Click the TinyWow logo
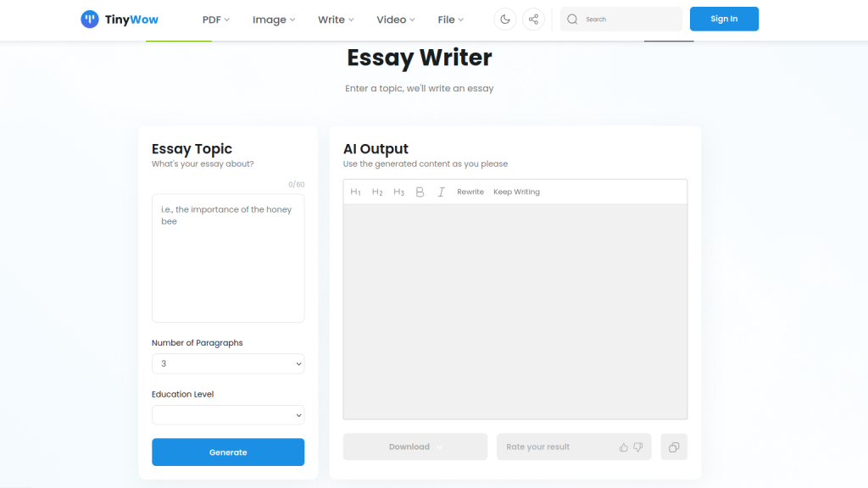The height and width of the screenshot is (488, 868). (120, 19)
